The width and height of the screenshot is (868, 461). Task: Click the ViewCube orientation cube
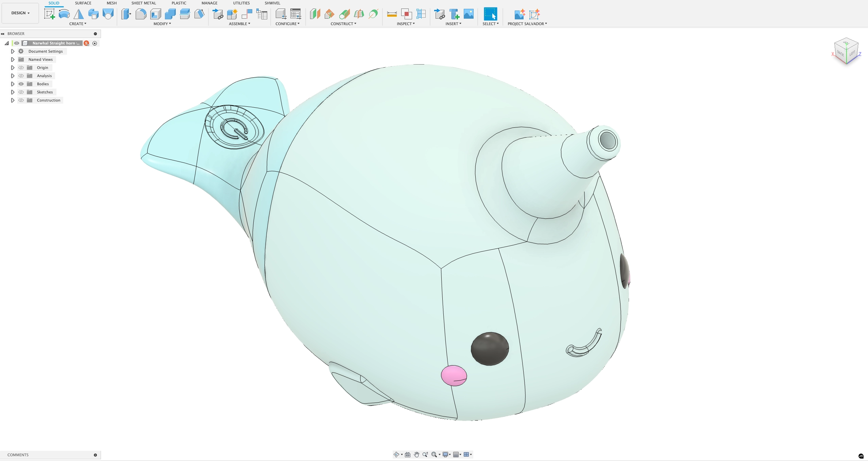[846, 51]
